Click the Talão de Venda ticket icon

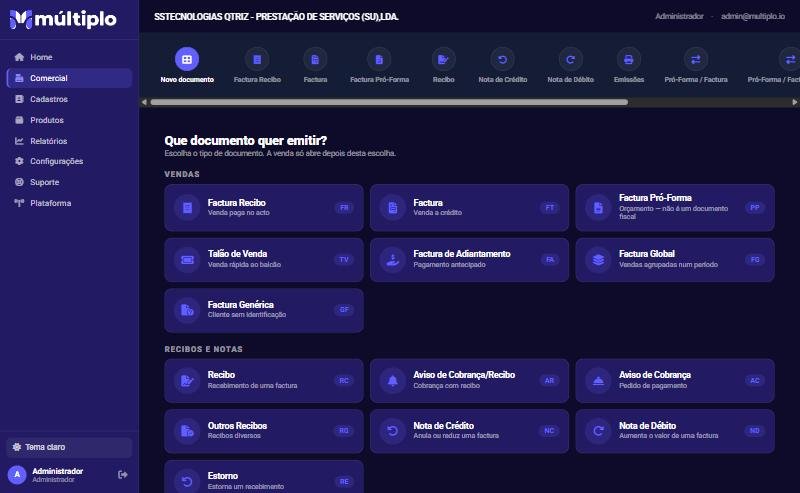point(187,260)
